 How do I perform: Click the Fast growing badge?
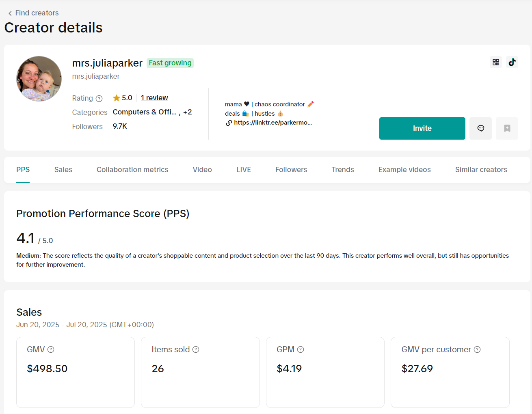170,63
